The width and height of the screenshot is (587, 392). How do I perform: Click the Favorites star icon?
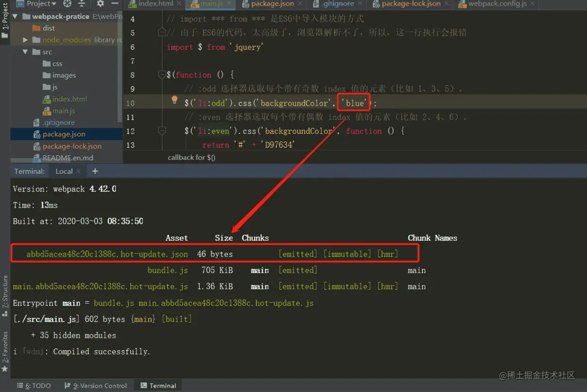(5, 369)
